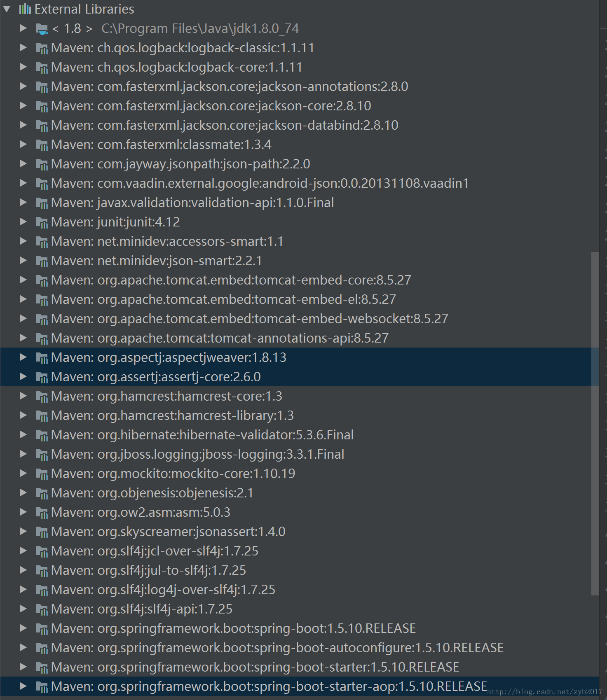Expand the assertj-core:2.6.0 library

point(23,376)
